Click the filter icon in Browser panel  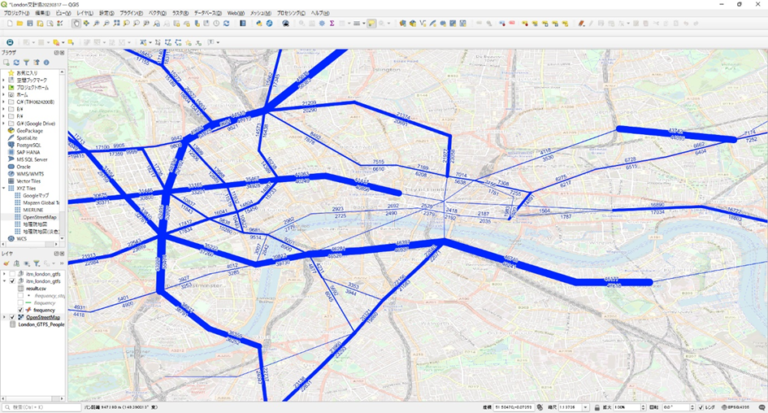pos(26,62)
